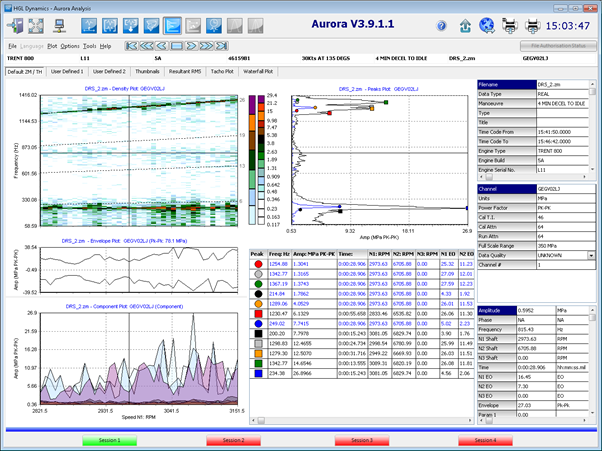Click the Amp axis label under the Peaks plot
602x451 pixels.
tap(380, 238)
